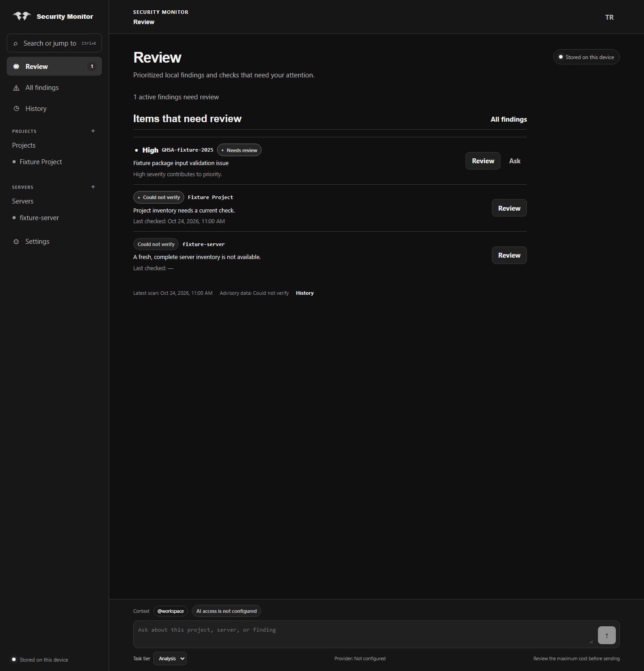Review the Fixture Project inventory check
644x671 pixels.
tap(509, 208)
